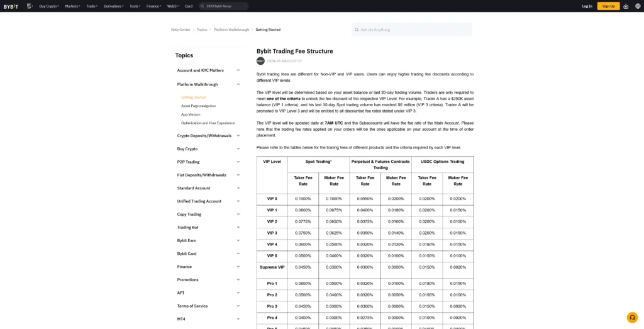Click the Bybit logo in header

[x=11, y=6]
